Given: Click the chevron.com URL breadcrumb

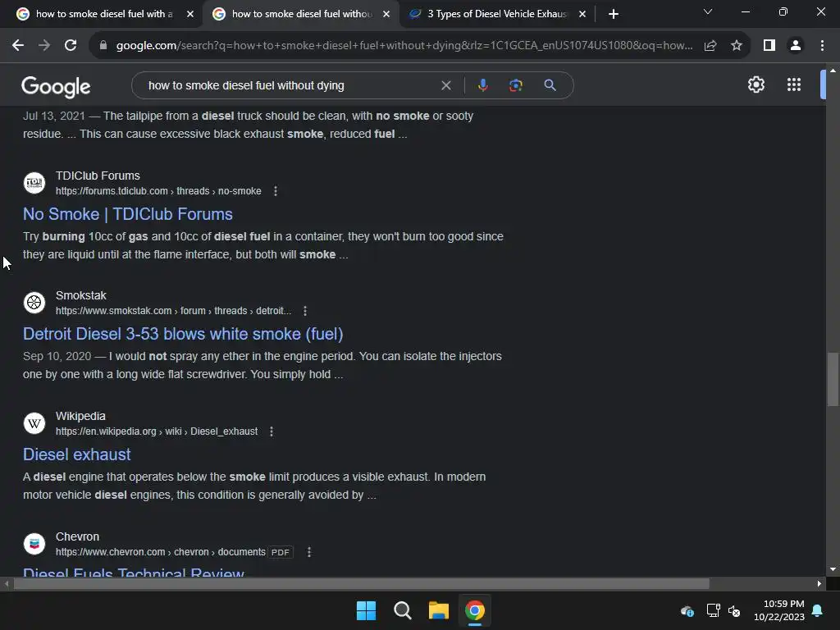Looking at the screenshot, I should coord(160,552).
